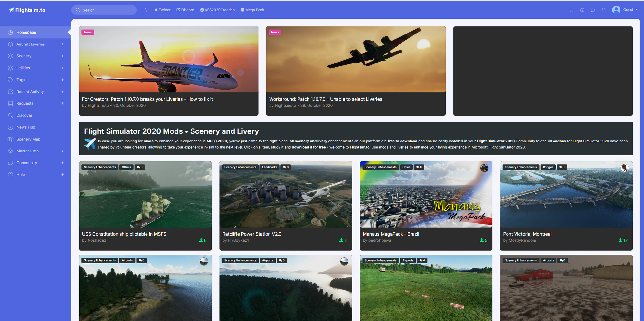Open 'For Creators: Patch 1.10.7.0 breaks your Liveries' title
The image size is (644, 321).
click(x=147, y=99)
